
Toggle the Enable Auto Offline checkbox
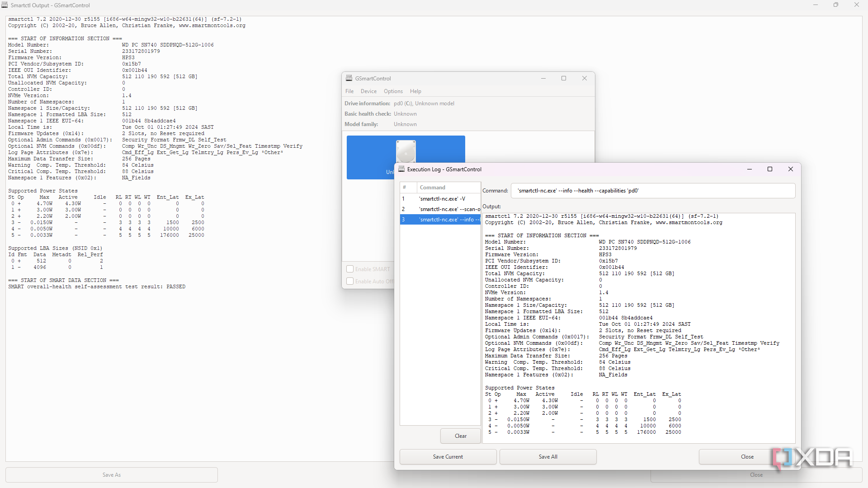coord(350,281)
